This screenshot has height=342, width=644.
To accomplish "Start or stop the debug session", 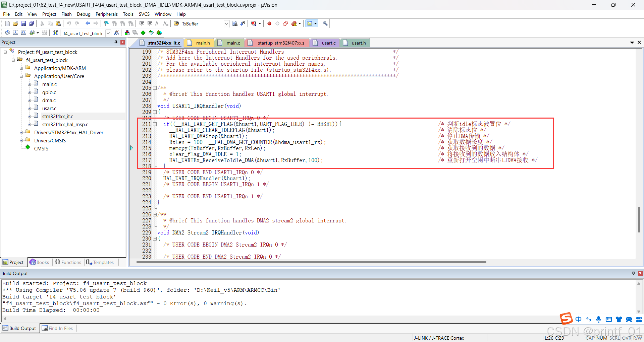I will [254, 23].
